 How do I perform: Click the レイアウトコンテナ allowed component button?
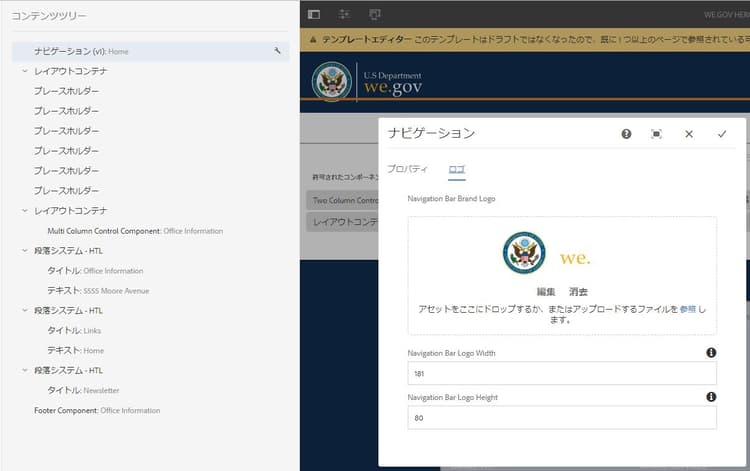coord(342,222)
